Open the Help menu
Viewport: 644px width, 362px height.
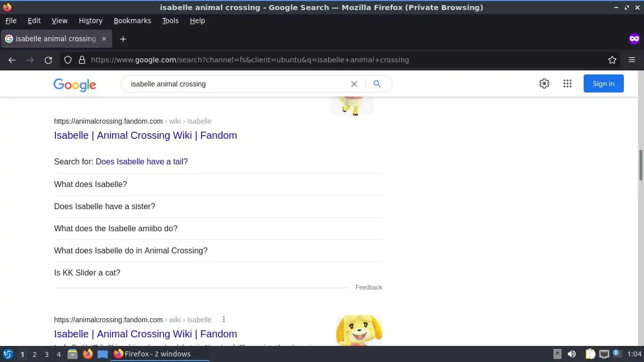coord(197,21)
